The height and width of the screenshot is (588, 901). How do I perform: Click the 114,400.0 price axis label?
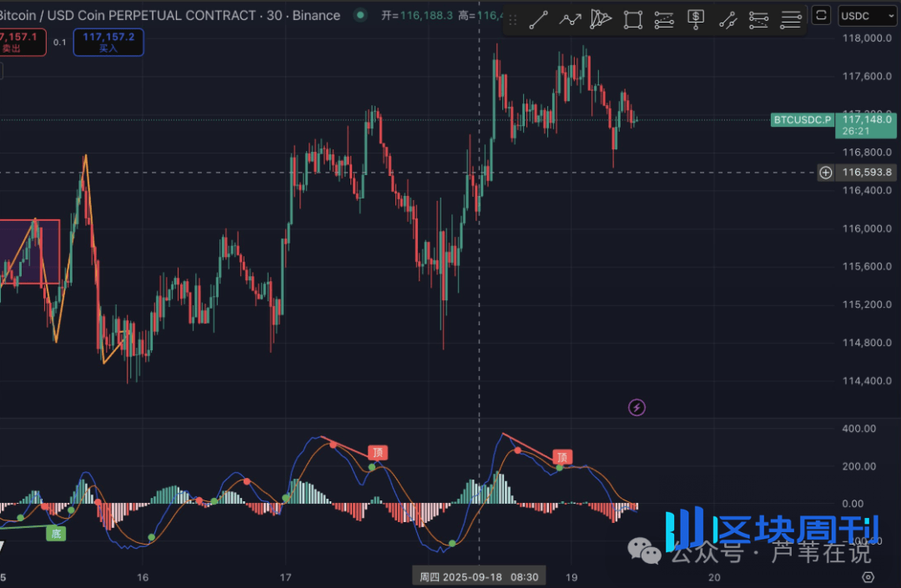point(867,380)
